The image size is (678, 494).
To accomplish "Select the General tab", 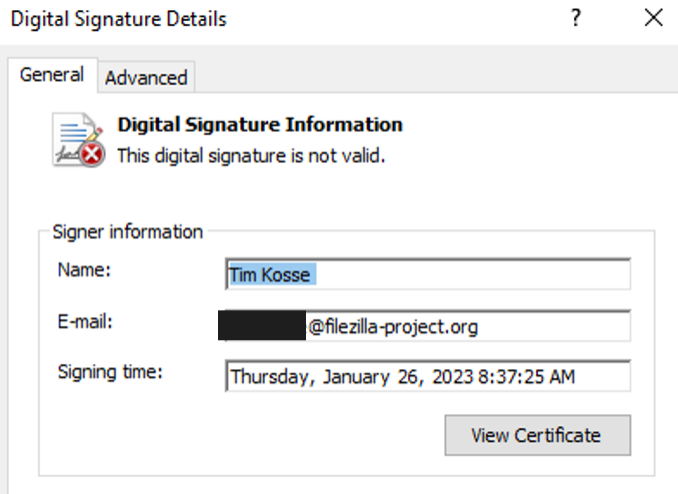I will (x=52, y=75).
